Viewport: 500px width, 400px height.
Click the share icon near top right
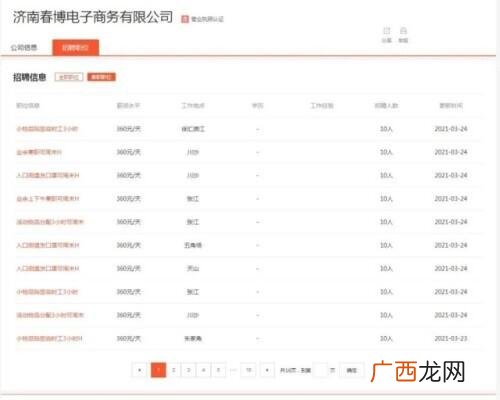(x=386, y=31)
